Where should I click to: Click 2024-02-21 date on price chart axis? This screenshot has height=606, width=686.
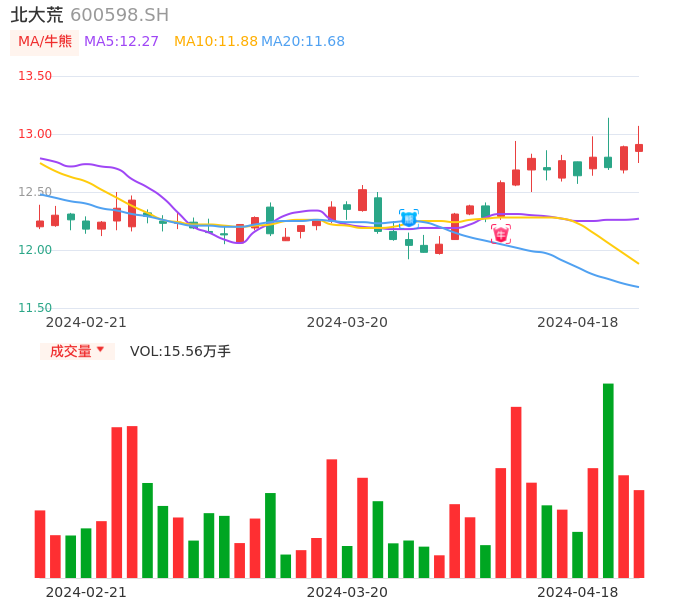86,322
